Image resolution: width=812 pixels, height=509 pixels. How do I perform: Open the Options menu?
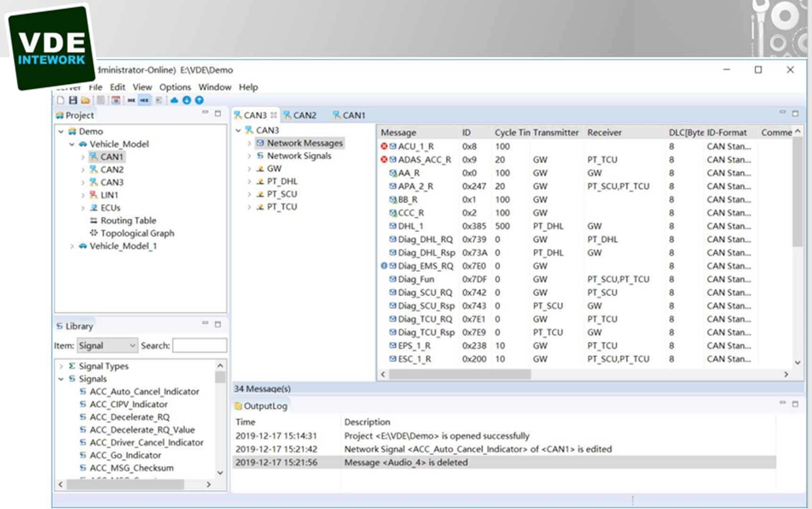[175, 87]
